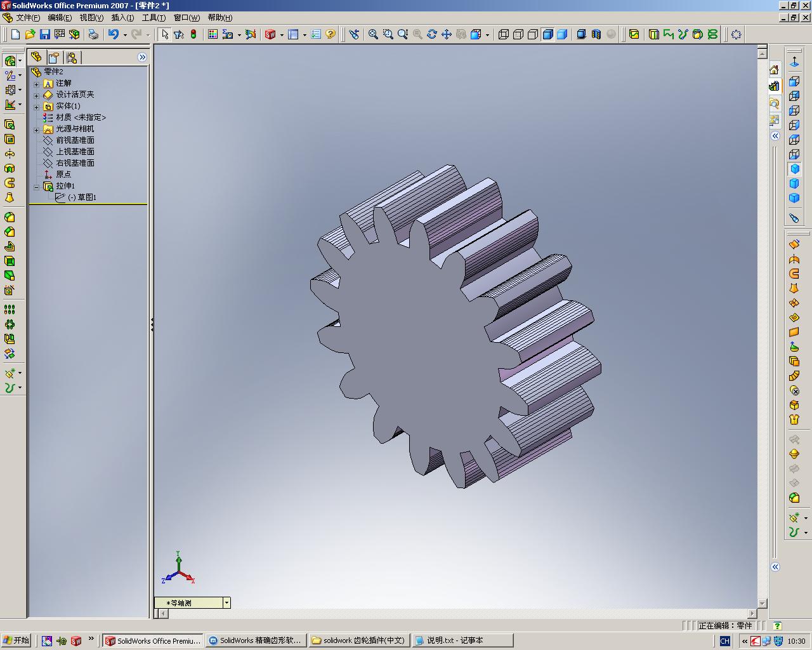Open the 插入(I) menu
812x650 pixels.
point(122,18)
